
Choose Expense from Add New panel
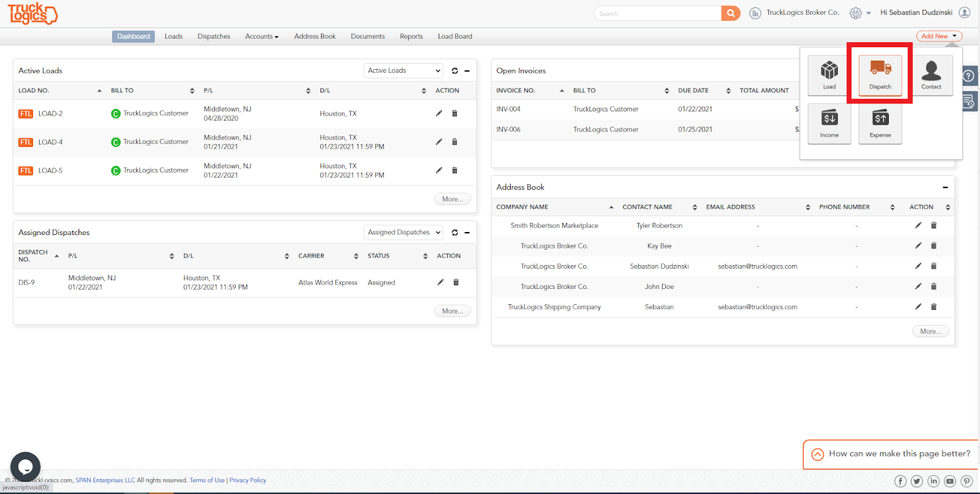click(880, 124)
